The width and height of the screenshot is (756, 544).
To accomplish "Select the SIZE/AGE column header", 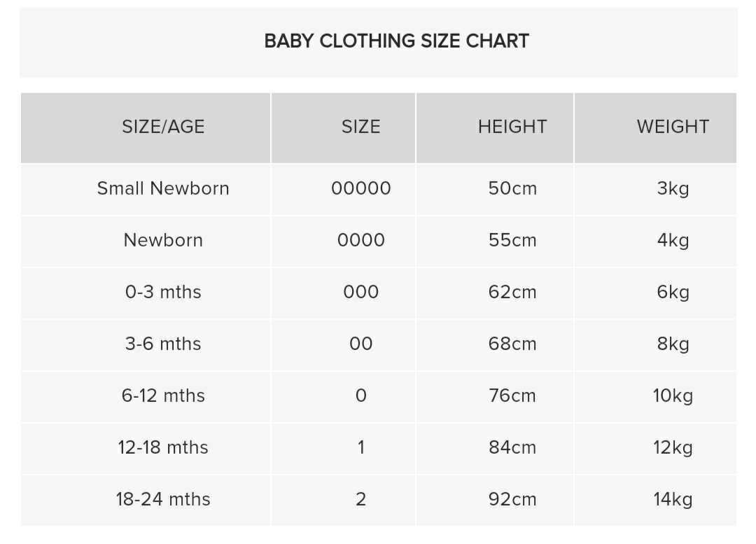I will coord(163,127).
